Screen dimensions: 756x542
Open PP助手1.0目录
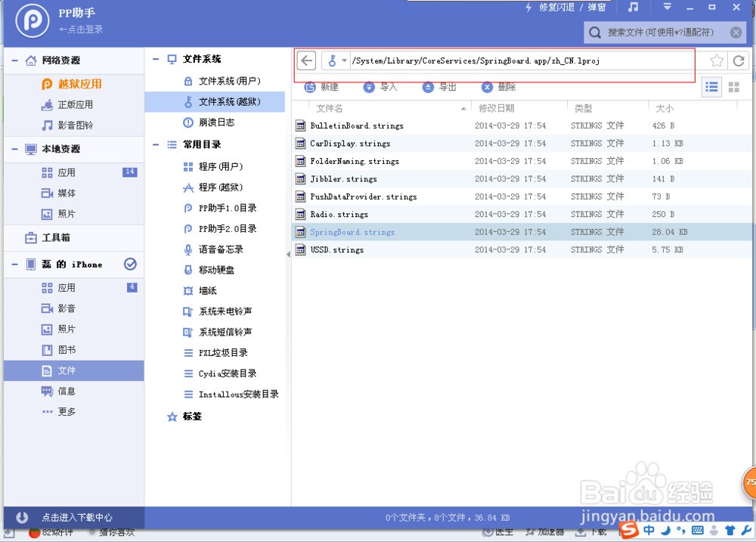point(220,209)
